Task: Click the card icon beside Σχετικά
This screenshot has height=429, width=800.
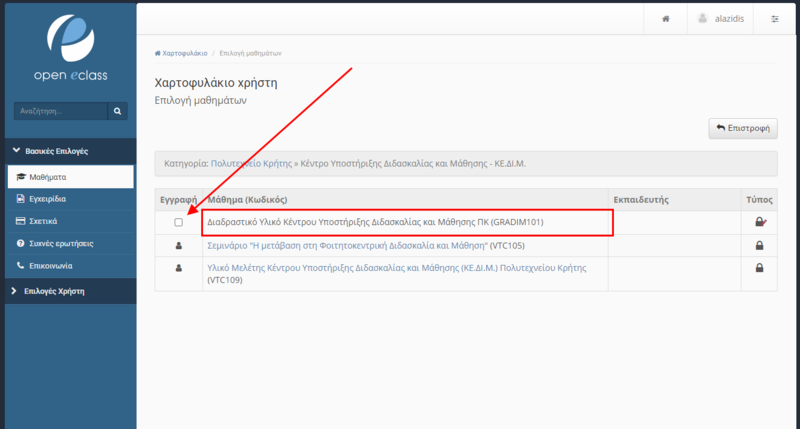Action: tap(20, 221)
